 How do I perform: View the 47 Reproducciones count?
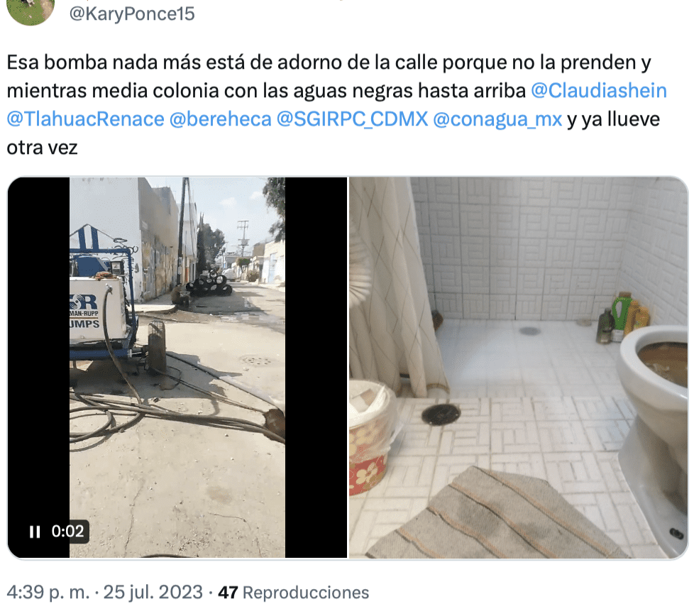(x=294, y=593)
